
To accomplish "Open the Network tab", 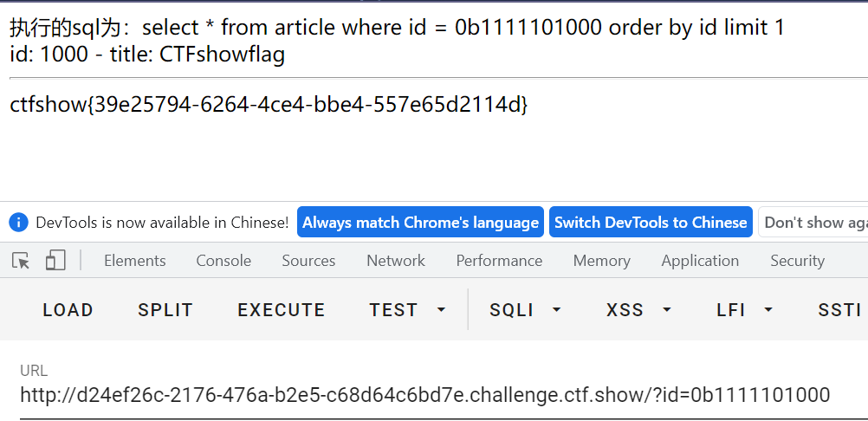I will click(x=396, y=261).
